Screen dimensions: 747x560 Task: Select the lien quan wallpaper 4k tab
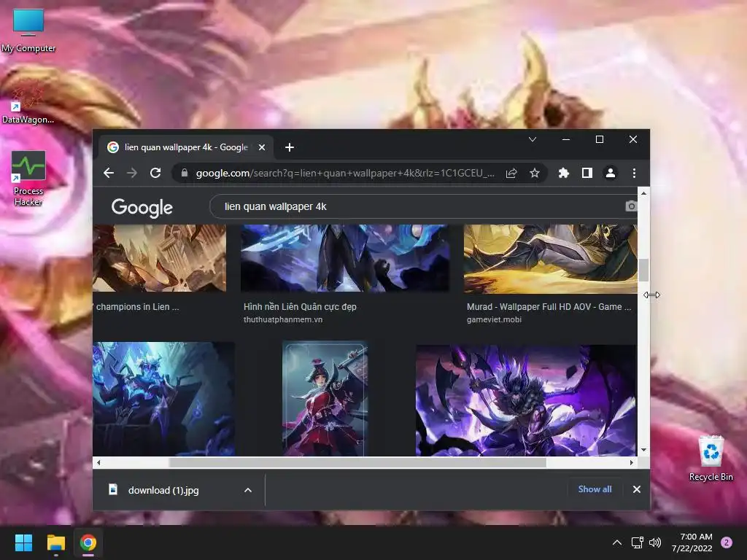coord(186,147)
